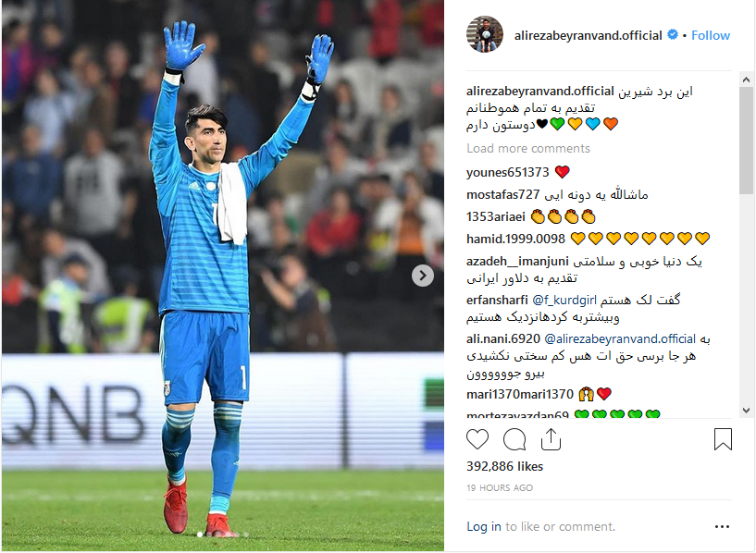Select the first carousel dot indicator
The image size is (756, 553).
(200, 535)
